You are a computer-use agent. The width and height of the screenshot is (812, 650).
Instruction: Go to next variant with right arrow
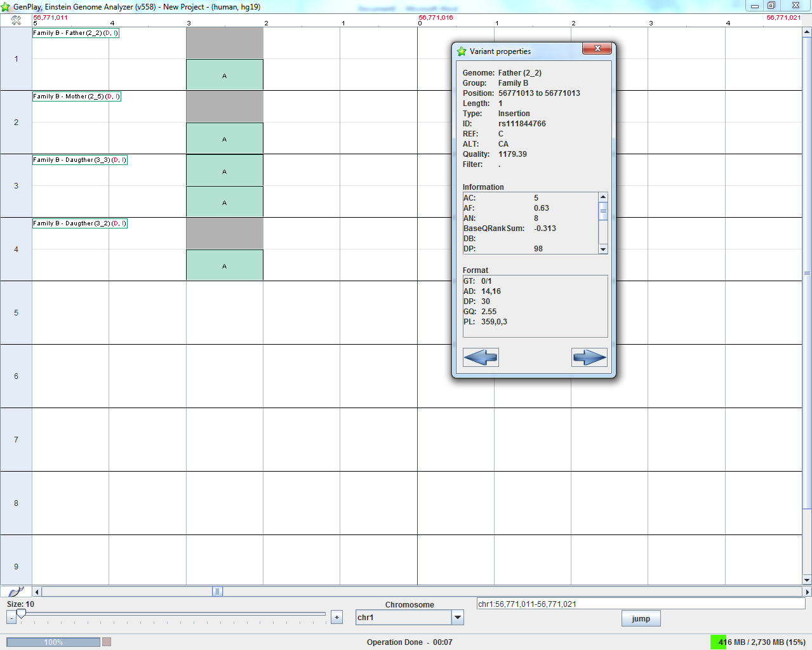589,357
